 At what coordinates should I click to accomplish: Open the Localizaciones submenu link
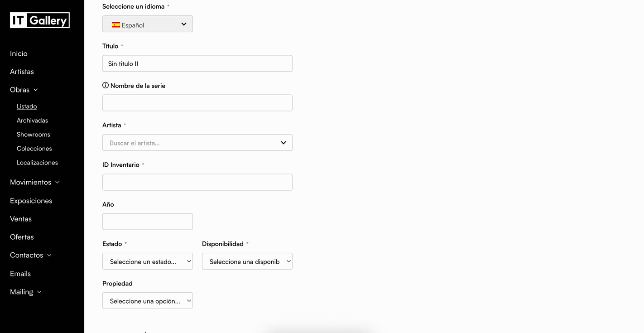[x=37, y=163]
